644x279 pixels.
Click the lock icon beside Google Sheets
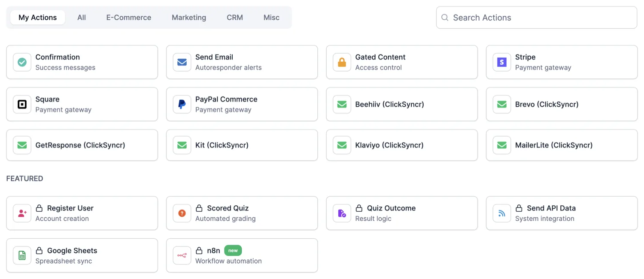pyautogui.click(x=39, y=250)
